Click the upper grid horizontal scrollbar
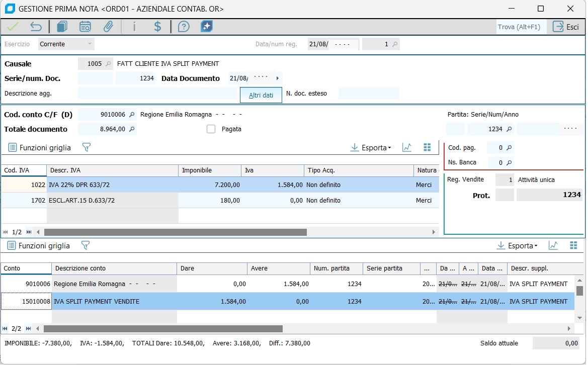 tap(176, 232)
